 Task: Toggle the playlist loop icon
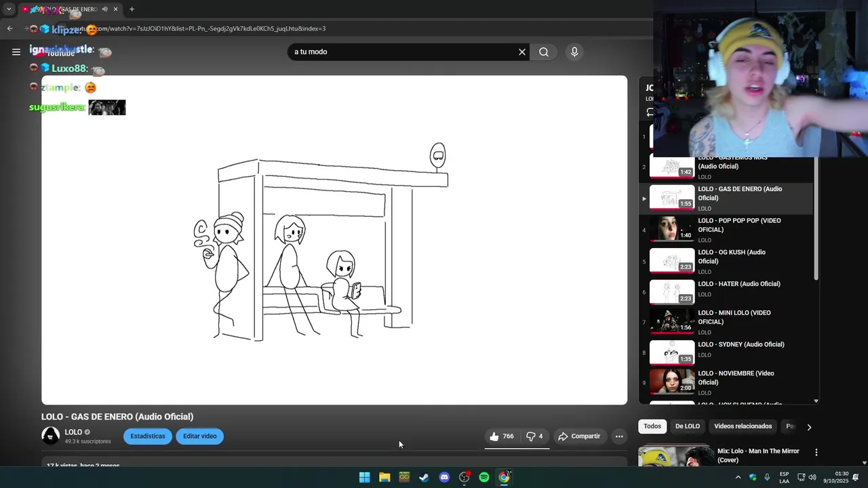pos(650,113)
